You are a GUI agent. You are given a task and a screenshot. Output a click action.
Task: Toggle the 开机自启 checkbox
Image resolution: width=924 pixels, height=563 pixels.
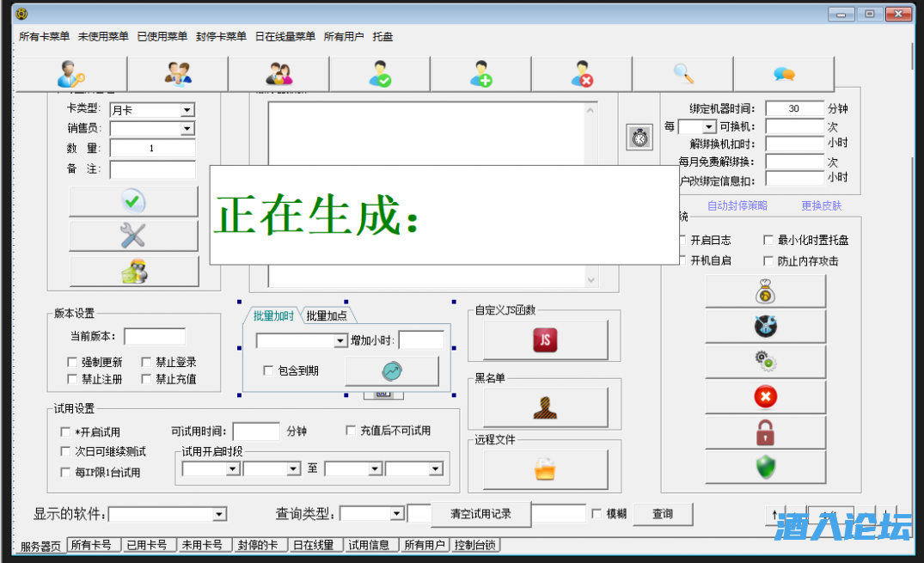click(x=682, y=260)
